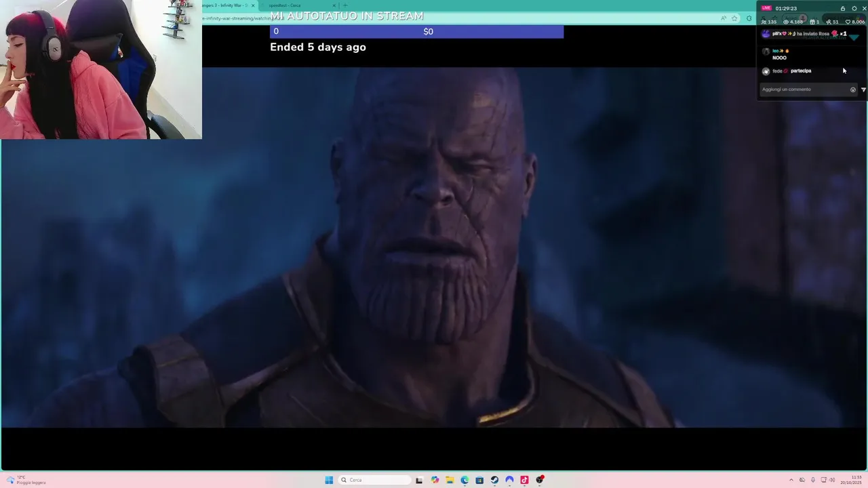Close the 'Infinity War' browser tab
The width and height of the screenshot is (868, 488).
[x=253, y=5]
